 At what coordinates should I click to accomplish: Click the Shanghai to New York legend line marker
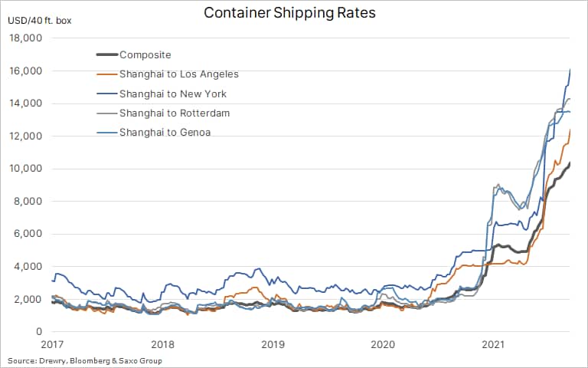(106, 94)
